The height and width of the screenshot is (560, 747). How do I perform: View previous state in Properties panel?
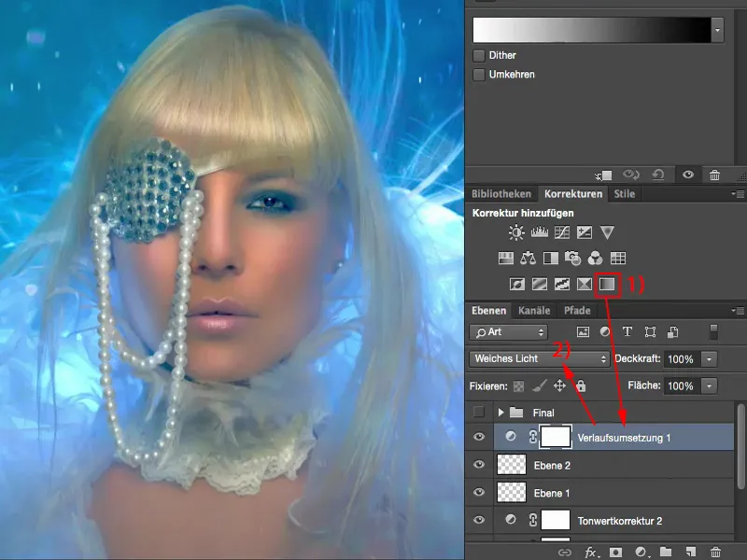[631, 175]
